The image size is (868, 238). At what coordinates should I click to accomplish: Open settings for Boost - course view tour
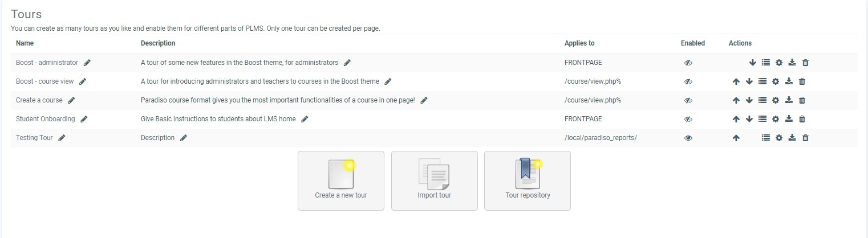[x=776, y=81]
